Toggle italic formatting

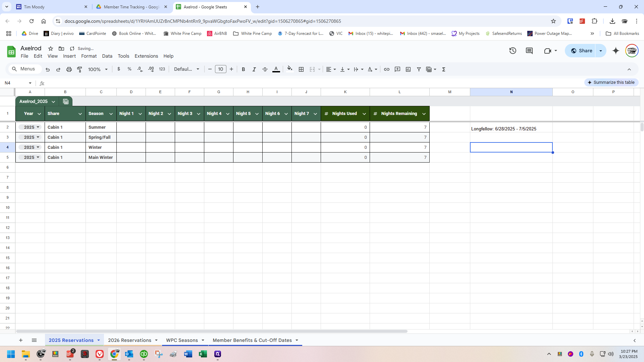click(x=254, y=69)
